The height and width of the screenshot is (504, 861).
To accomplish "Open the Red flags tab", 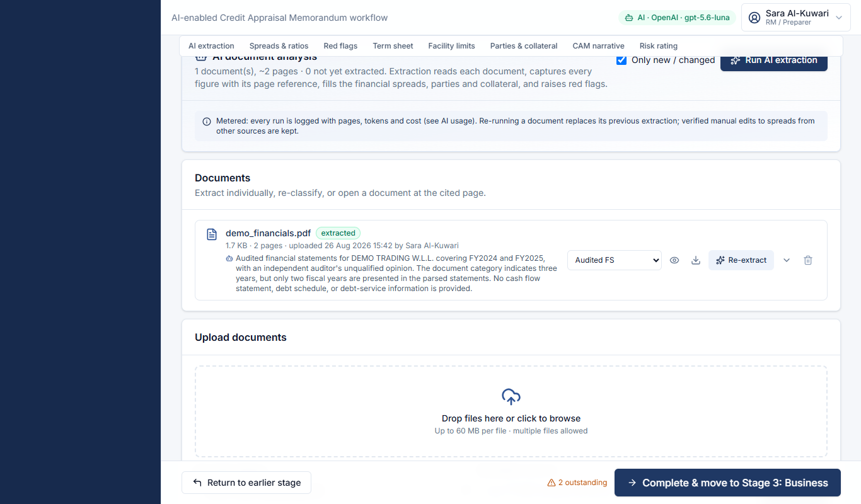I will (340, 46).
